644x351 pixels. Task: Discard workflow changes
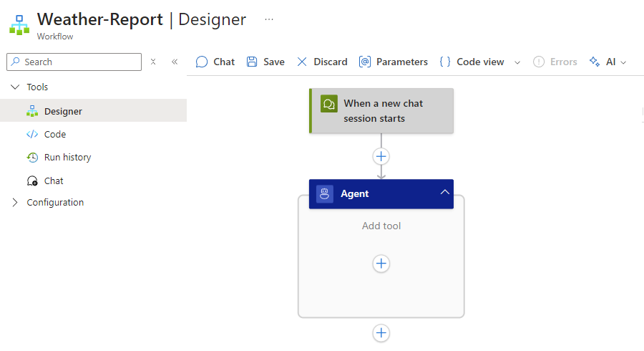point(322,62)
